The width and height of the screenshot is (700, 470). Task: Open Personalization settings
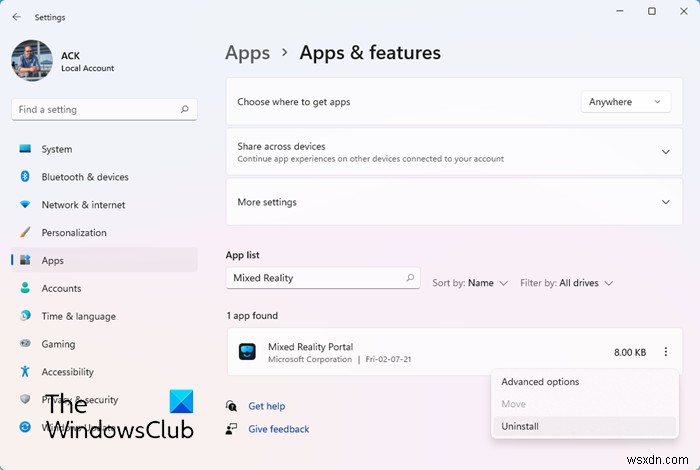(104, 232)
